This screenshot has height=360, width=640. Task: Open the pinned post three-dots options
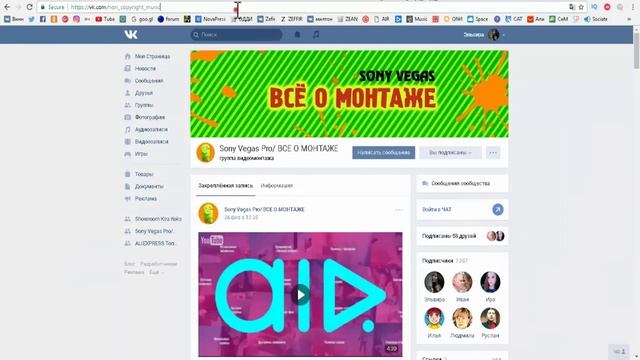tap(399, 210)
